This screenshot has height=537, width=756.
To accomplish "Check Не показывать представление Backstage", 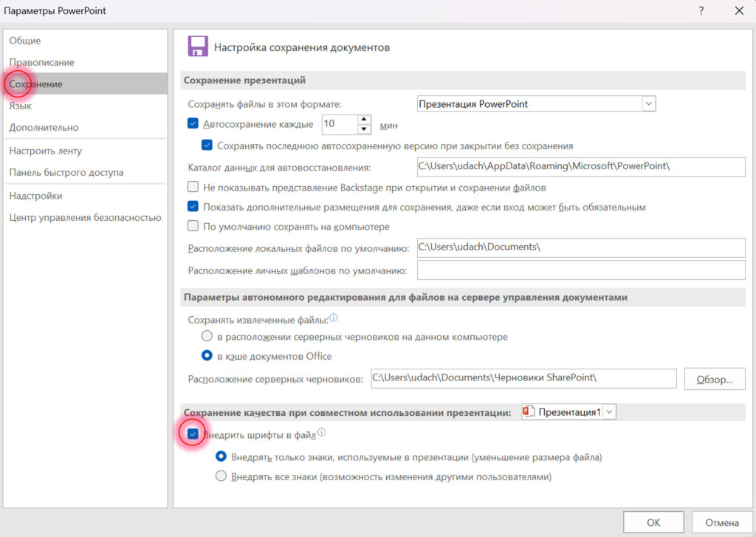I will tap(193, 188).
